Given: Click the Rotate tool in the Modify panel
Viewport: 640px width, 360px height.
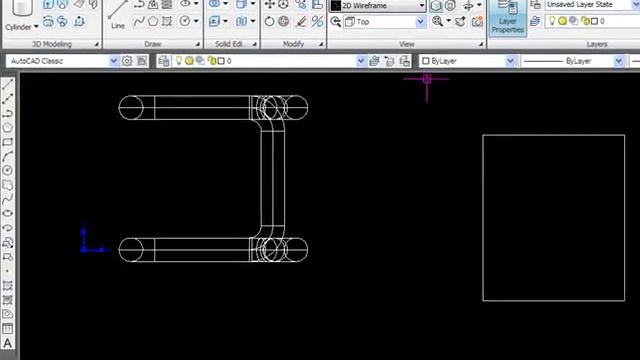Looking at the screenshot, I should [x=269, y=21].
